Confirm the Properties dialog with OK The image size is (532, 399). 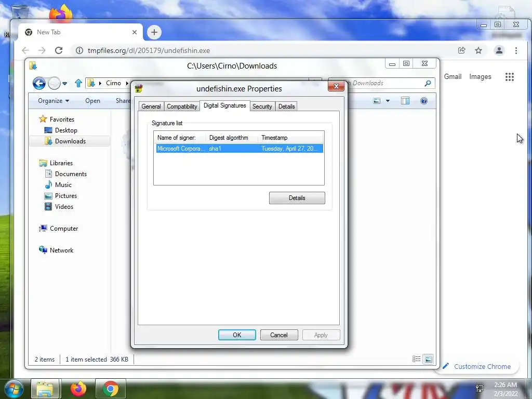pyautogui.click(x=237, y=335)
